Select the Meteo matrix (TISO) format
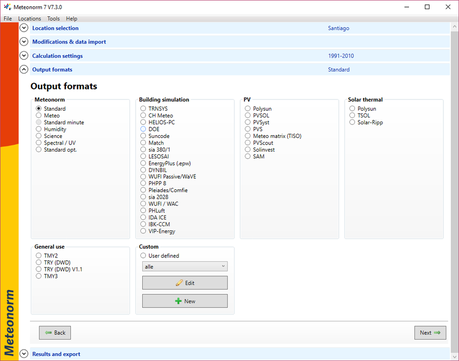The height and width of the screenshot is (361, 459). point(248,136)
